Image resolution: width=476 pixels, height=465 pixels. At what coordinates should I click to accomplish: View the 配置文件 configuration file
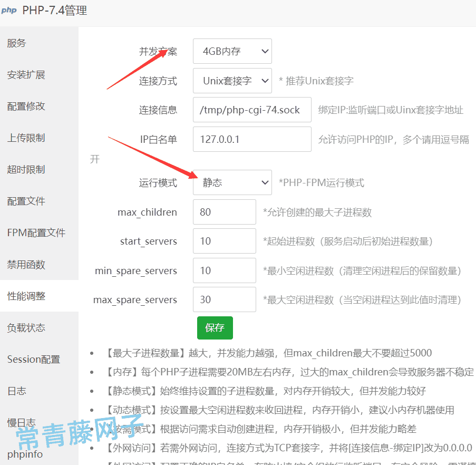(26, 201)
